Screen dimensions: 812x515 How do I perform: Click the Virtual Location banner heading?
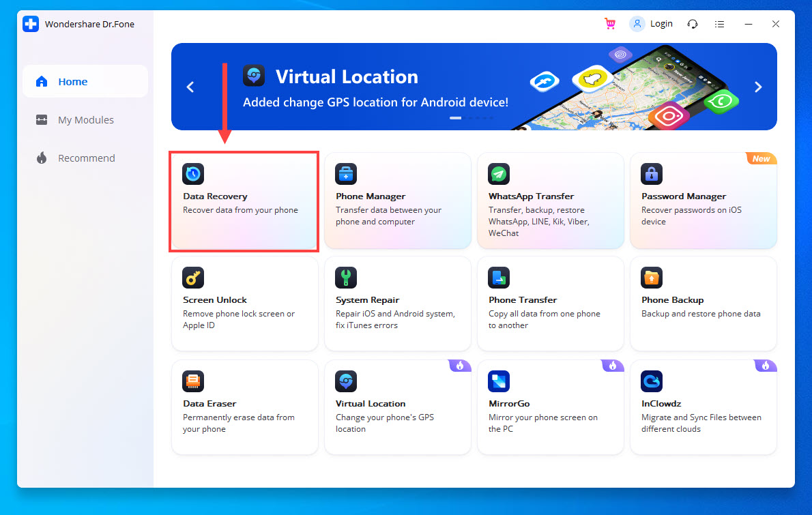click(347, 76)
